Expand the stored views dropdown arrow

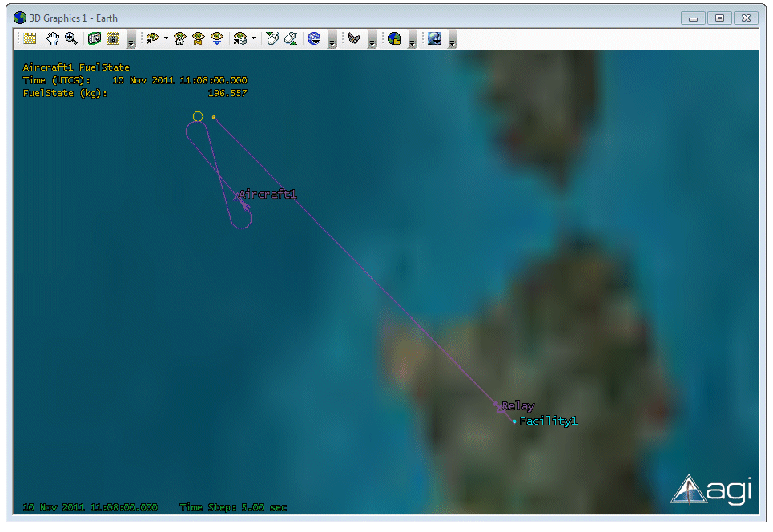click(x=254, y=38)
